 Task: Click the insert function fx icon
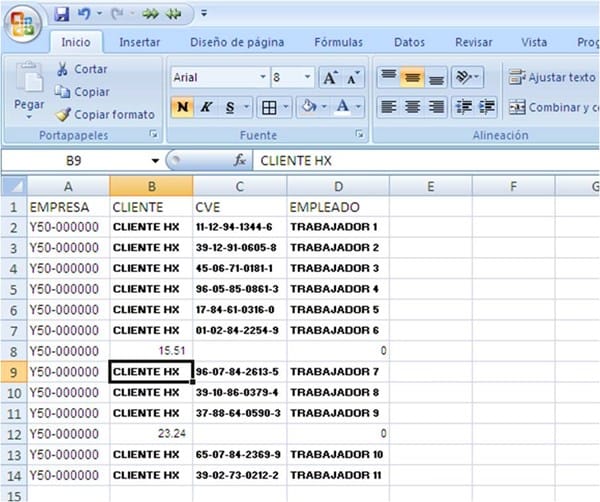point(240,160)
